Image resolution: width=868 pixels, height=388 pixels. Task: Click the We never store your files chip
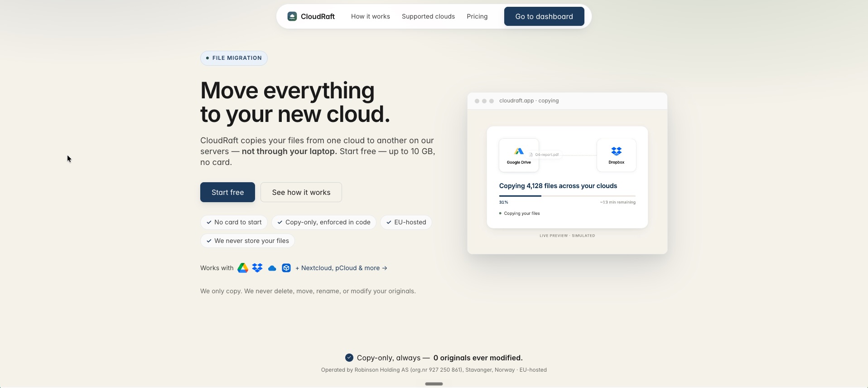click(x=247, y=241)
